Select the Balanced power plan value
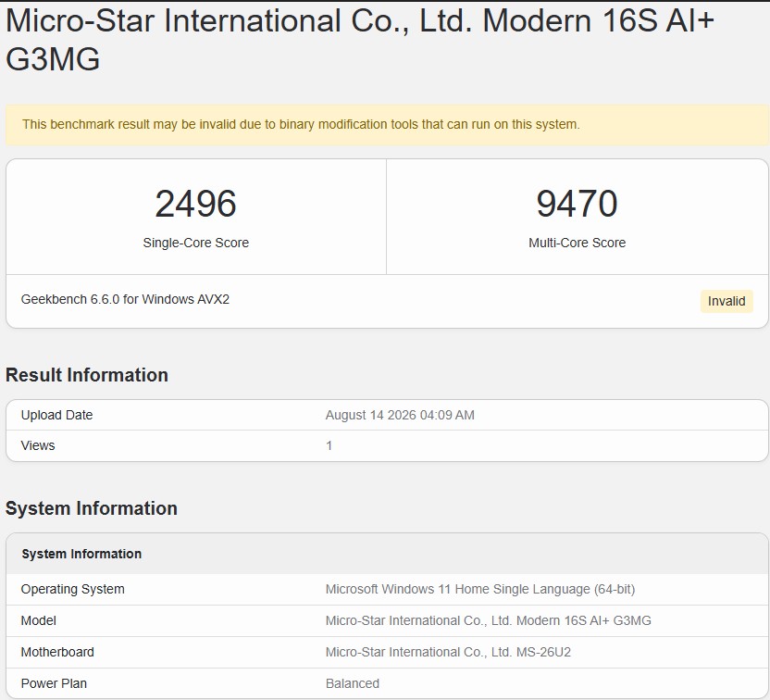The image size is (770, 700). (353, 683)
